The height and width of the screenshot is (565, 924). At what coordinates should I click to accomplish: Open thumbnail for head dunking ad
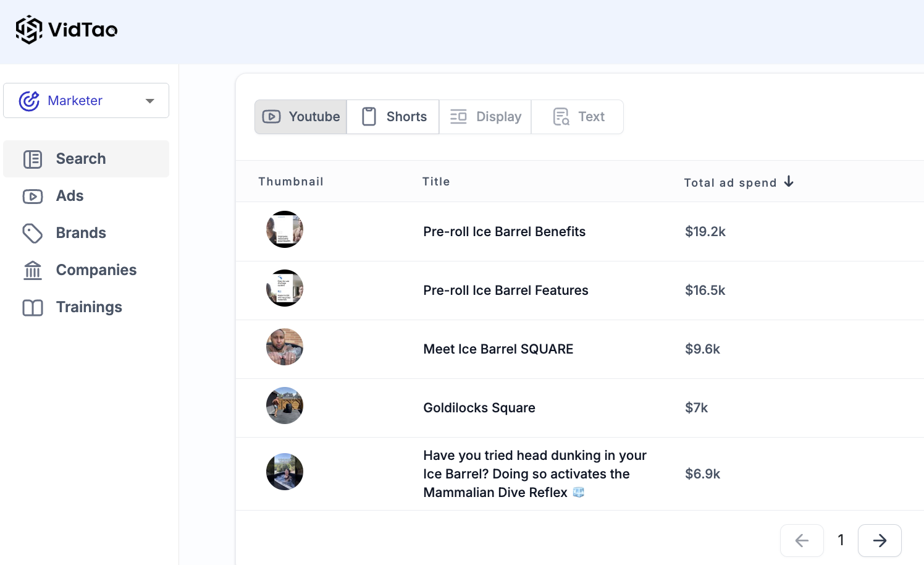coord(285,472)
